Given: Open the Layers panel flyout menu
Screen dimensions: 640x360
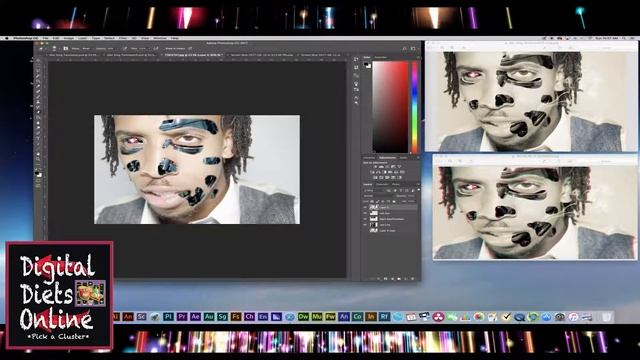Looking at the screenshot, I should point(418,184).
